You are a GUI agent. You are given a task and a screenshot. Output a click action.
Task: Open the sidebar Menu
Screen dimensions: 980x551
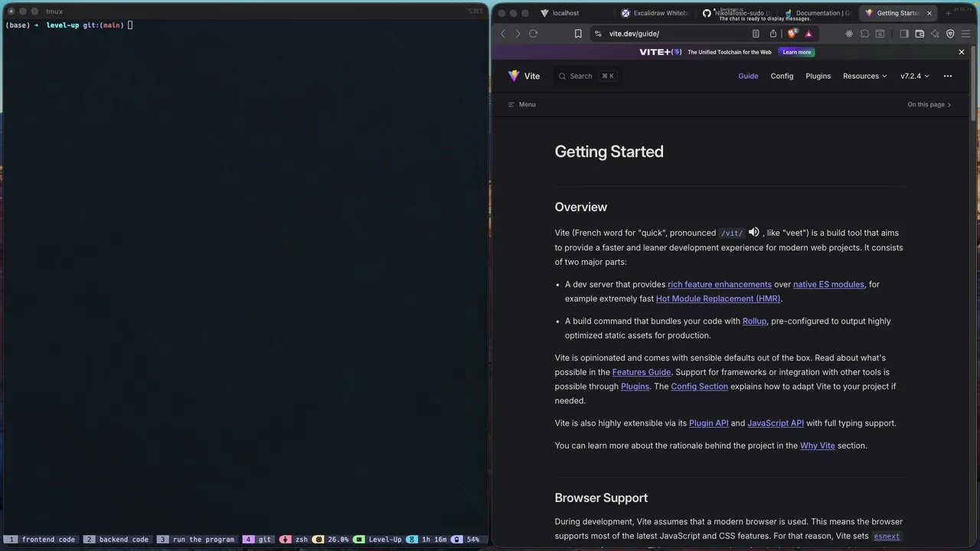[521, 105]
